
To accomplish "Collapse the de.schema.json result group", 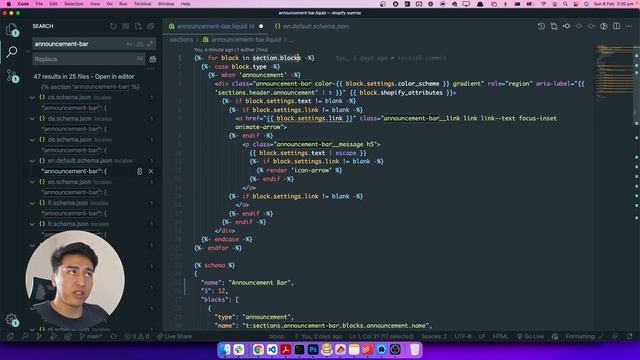I will point(32,140).
